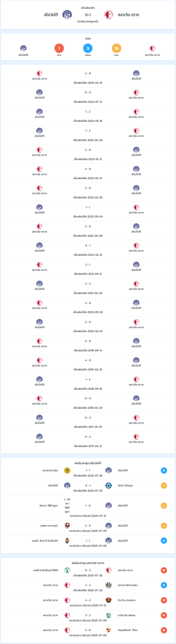Click the D result badge for Fastav Zlín match
Image resolution: width=176 pixels, height=644 pixels.
(164, 470)
